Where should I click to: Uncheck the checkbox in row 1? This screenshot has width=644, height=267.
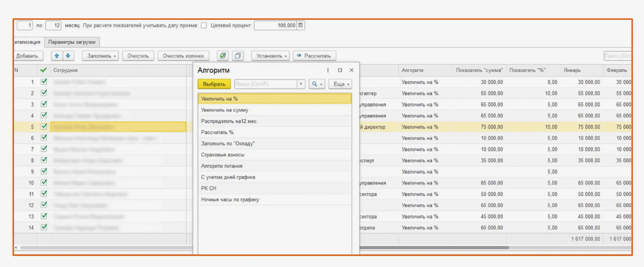coord(44,82)
